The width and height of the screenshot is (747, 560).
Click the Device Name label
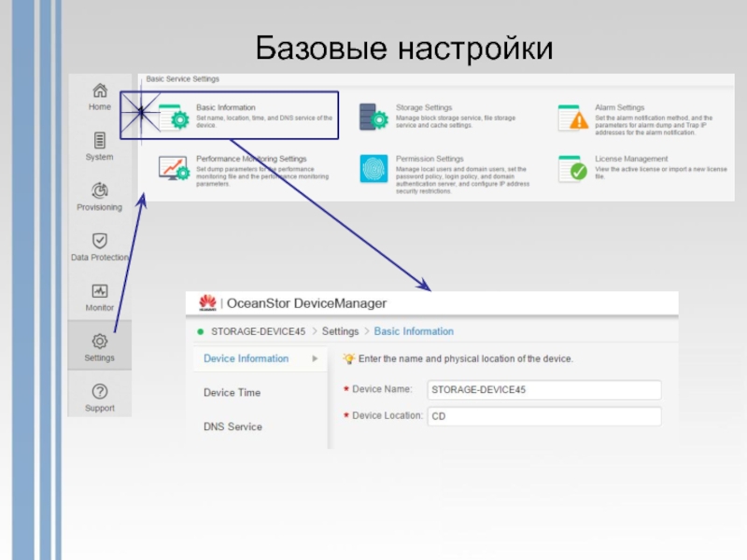[382, 389]
